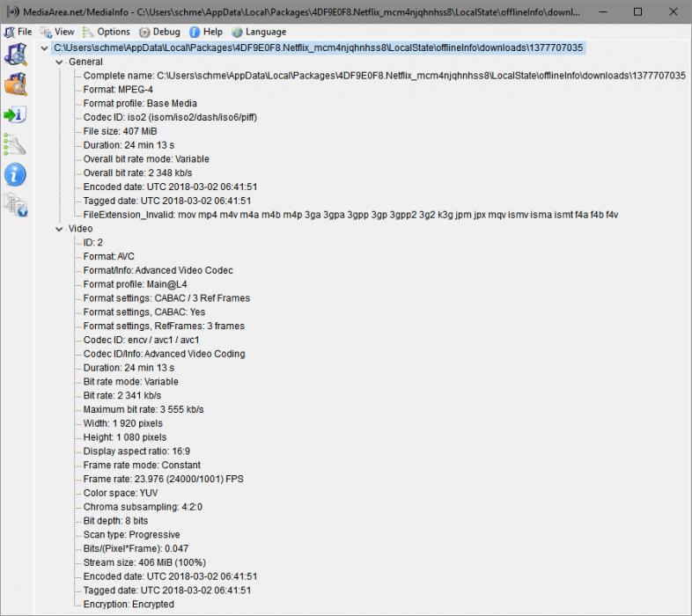
Task: Select Display aspect ratio: 16:9 row
Action: [x=136, y=451]
